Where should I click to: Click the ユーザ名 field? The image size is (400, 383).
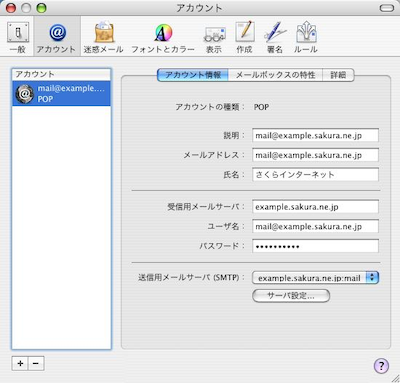[315, 226]
